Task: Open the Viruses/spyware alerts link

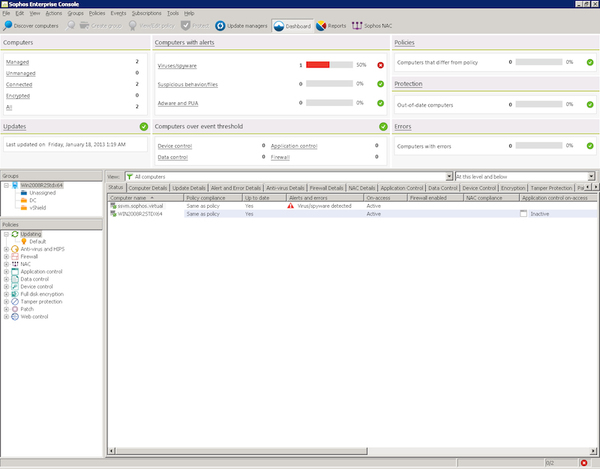Action: tap(177, 66)
